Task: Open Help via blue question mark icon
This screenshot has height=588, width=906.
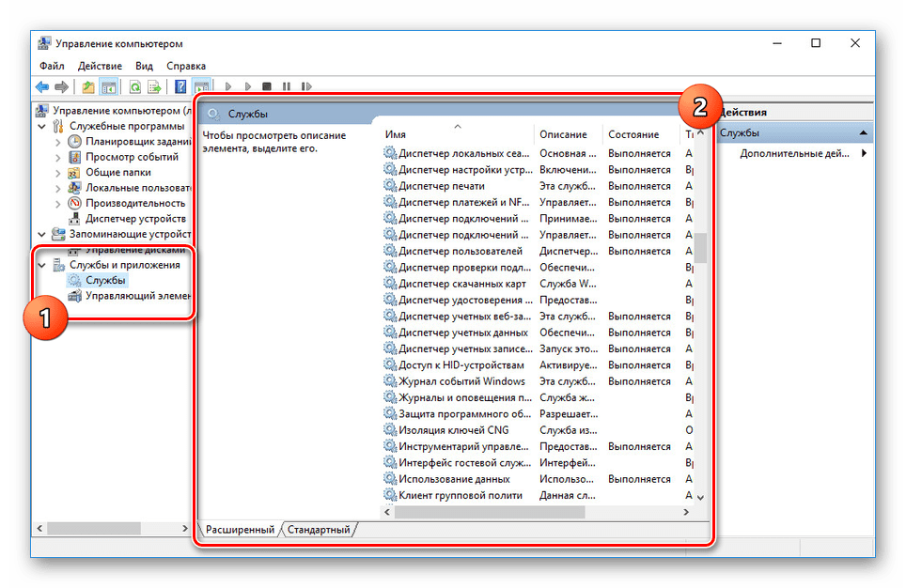Action: coord(180,86)
